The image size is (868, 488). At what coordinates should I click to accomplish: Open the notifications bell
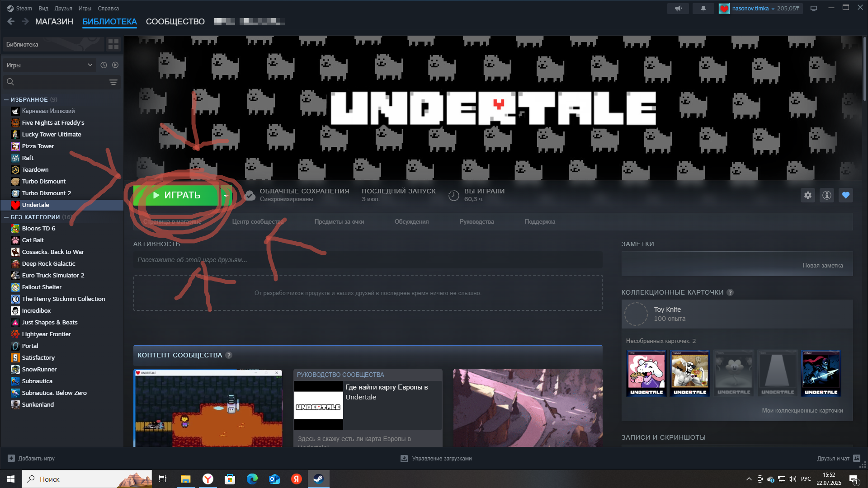click(703, 8)
